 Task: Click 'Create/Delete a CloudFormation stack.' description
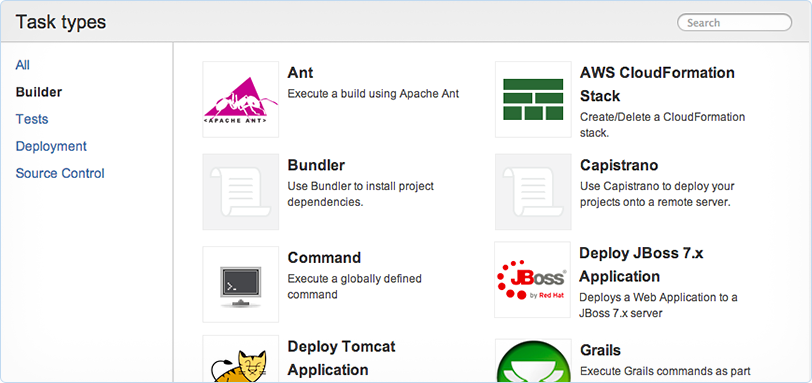662,125
